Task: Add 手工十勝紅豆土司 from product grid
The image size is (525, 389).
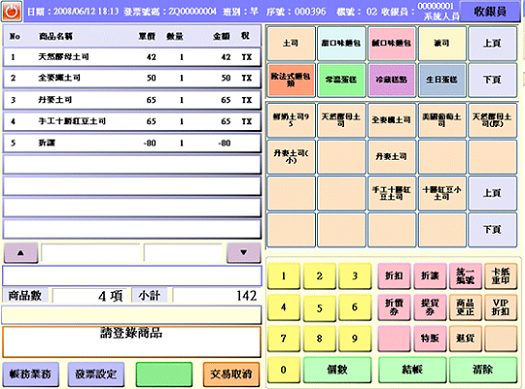Action: [x=391, y=193]
